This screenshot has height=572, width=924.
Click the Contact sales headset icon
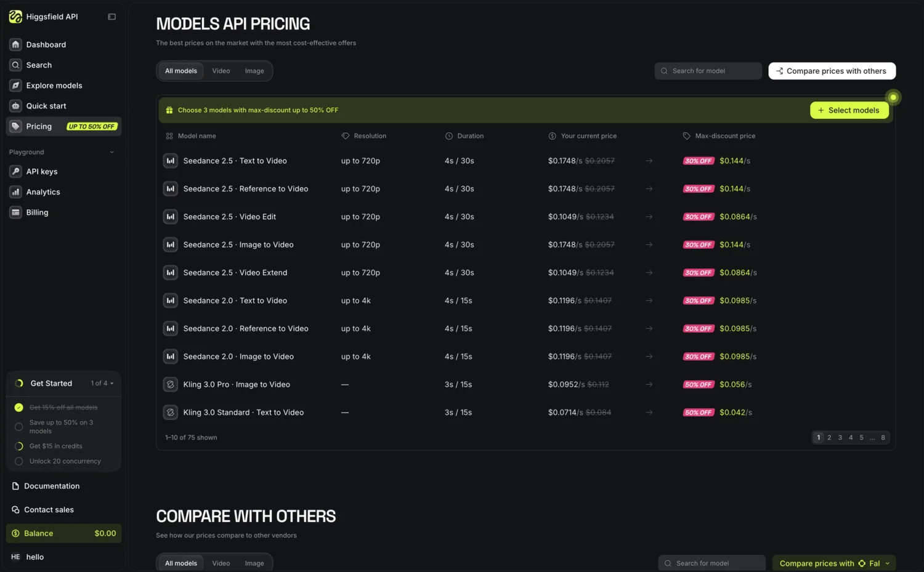point(15,509)
